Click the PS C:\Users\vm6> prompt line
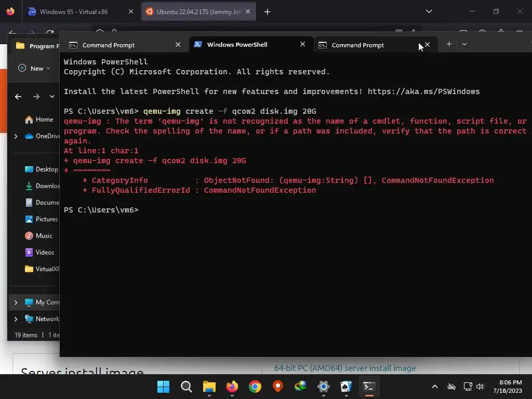This screenshot has width=532, height=399. [x=101, y=210]
